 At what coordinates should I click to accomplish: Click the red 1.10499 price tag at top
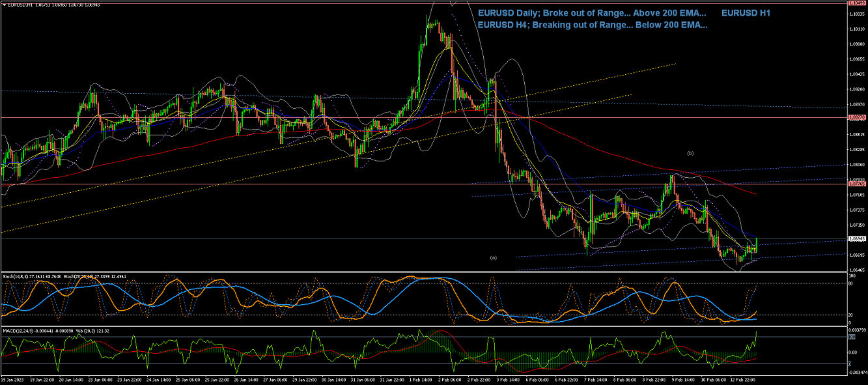click(x=856, y=3)
